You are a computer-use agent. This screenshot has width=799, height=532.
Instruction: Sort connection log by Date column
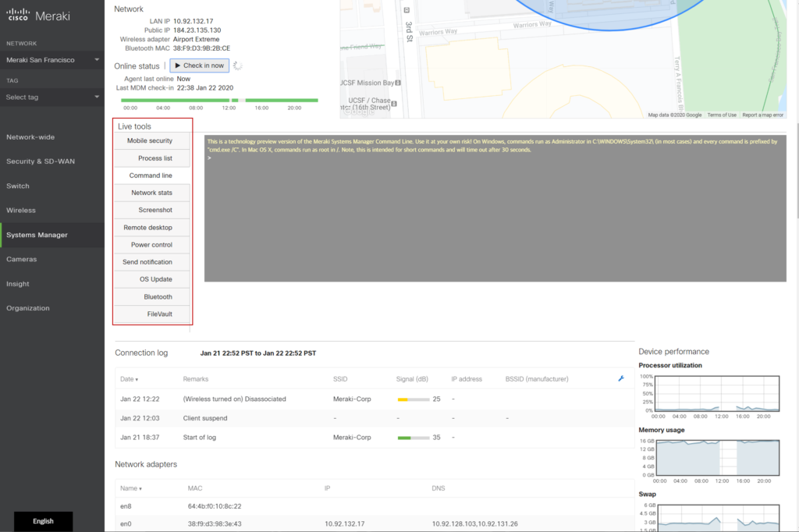129,379
